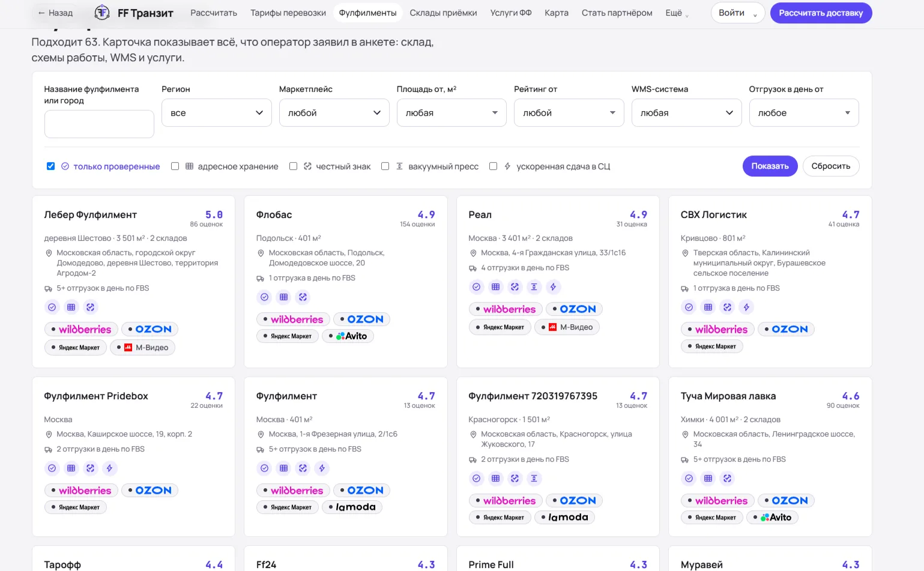Open the Туча Мировая лавка card title
Image resolution: width=924 pixels, height=571 pixels.
pos(728,396)
